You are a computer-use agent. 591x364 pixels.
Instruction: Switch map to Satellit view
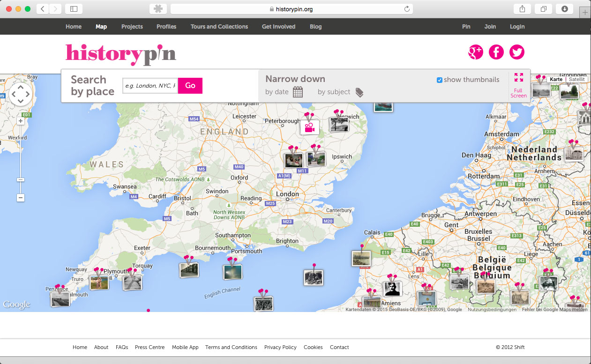pyautogui.click(x=576, y=80)
